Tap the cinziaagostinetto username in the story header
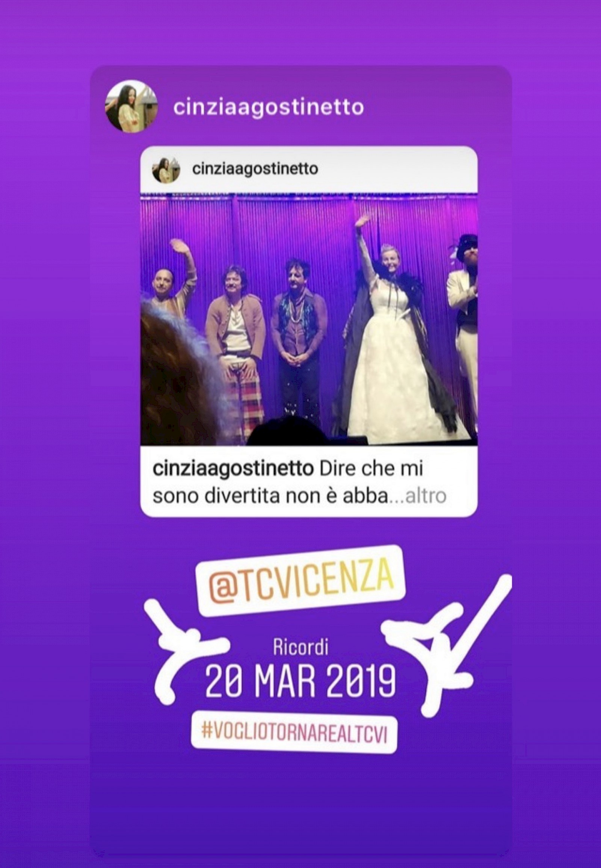The image size is (601, 868). [268, 108]
